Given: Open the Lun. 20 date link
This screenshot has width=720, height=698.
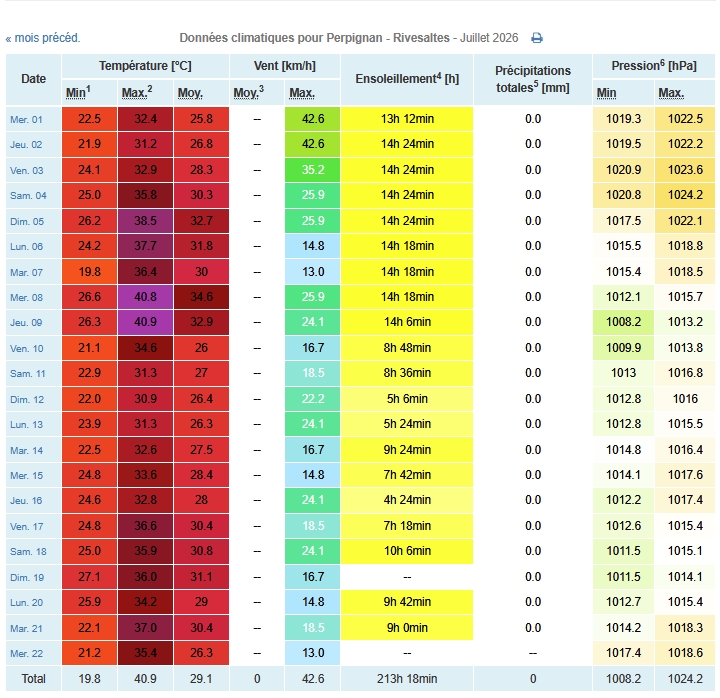Looking at the screenshot, I should pyautogui.click(x=26, y=602).
